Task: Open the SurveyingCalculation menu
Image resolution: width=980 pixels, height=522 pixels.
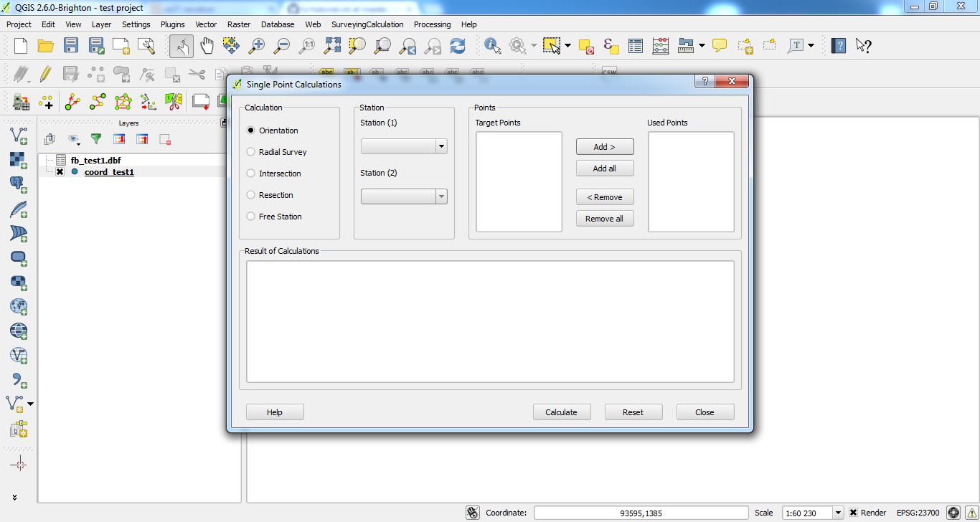Action: (367, 24)
